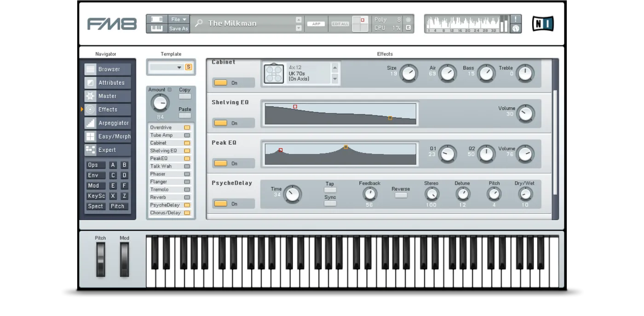Viewport: 644px width, 316px height.
Task: Click the Copy button
Action: pyautogui.click(x=185, y=97)
